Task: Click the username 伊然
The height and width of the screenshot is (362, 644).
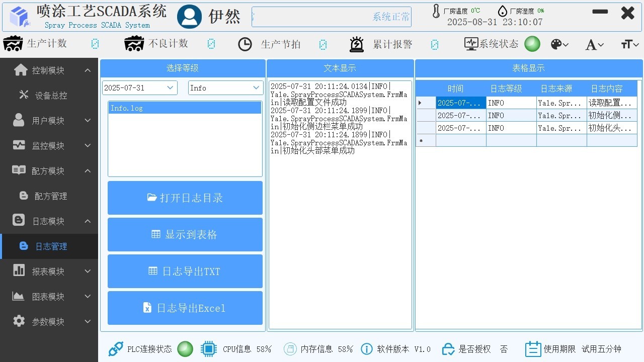Action: point(224,17)
